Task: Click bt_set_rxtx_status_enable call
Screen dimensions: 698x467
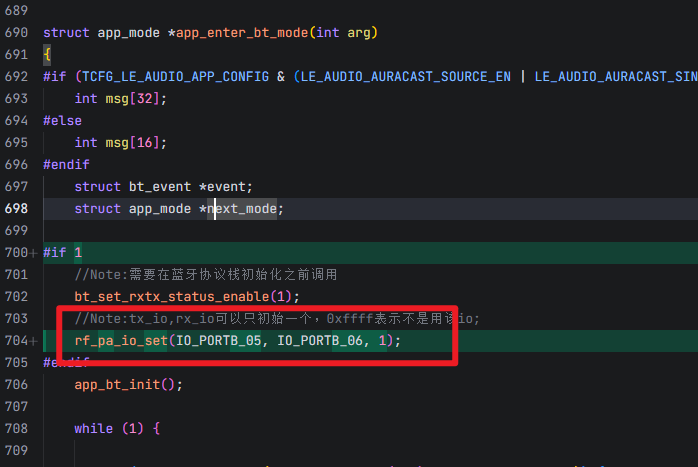Action: (187, 296)
